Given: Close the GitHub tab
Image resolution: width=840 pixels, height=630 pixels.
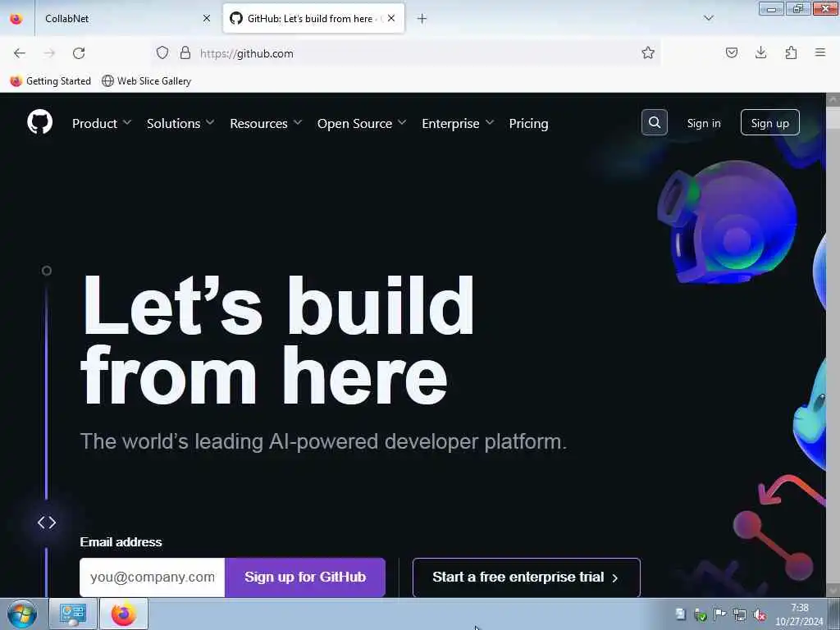Looking at the screenshot, I should [x=391, y=18].
